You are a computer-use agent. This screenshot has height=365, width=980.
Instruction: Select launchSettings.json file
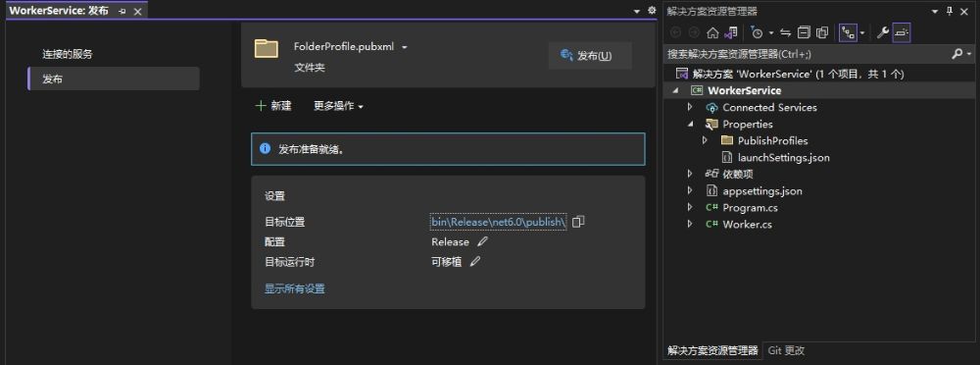pos(784,158)
